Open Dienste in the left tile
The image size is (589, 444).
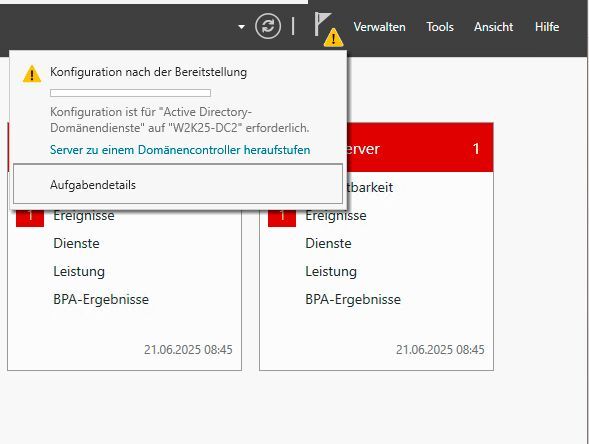pyautogui.click(x=76, y=243)
